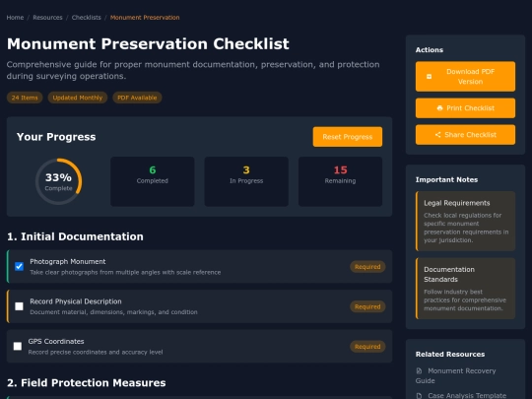Click the Related Resources heading

point(450,355)
